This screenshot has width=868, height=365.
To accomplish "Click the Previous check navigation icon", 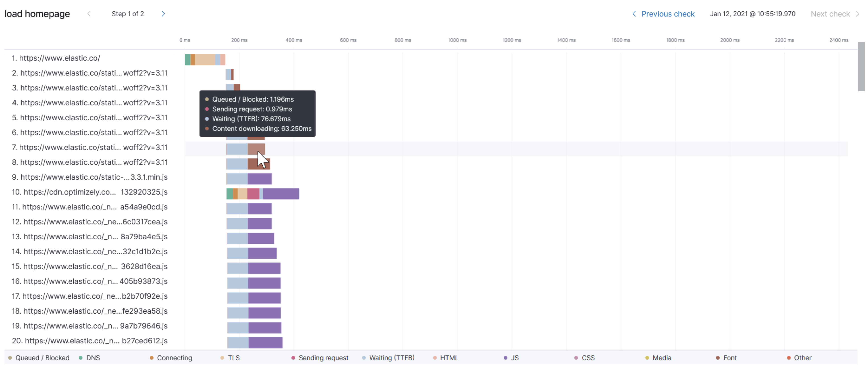I will click(x=633, y=13).
